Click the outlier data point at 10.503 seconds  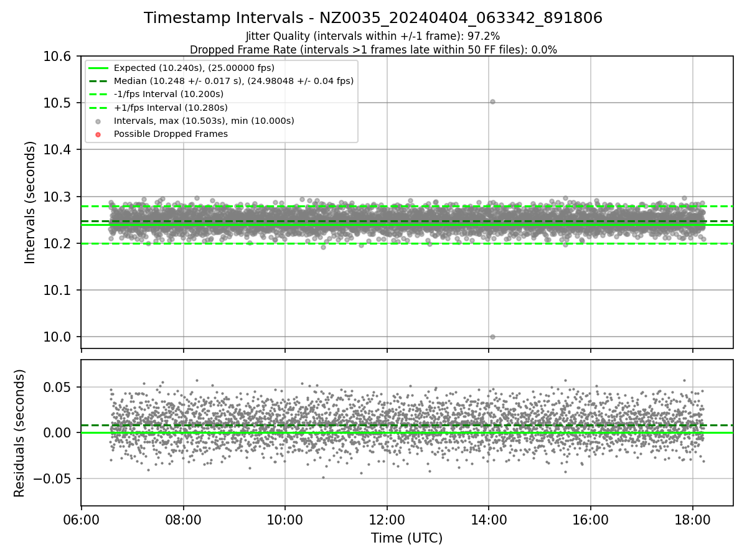coord(492,101)
